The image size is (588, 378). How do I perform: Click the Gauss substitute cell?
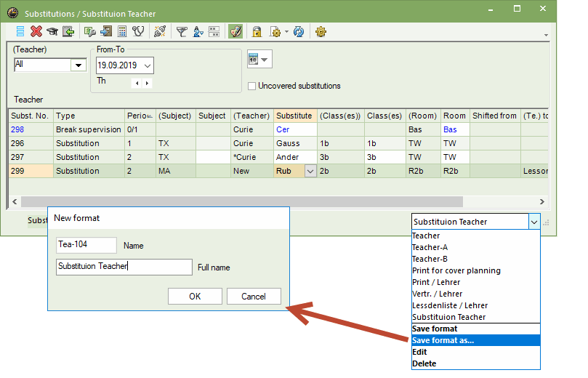(296, 144)
